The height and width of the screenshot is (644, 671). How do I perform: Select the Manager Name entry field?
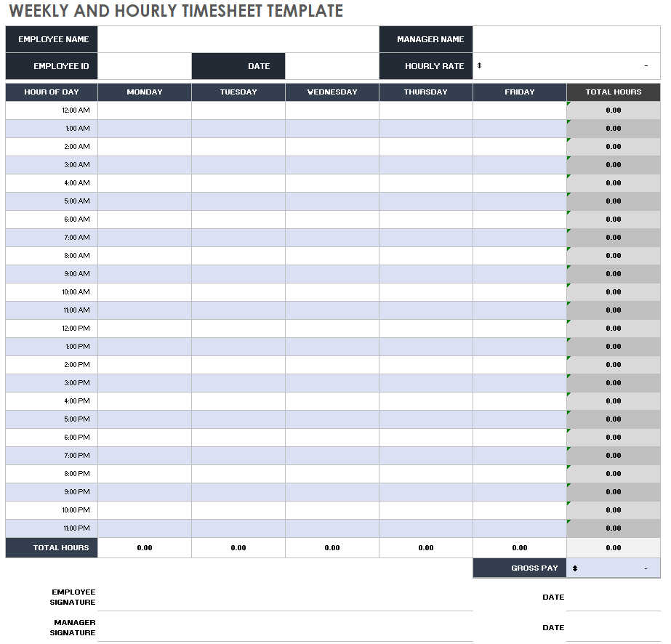pyautogui.click(x=566, y=39)
